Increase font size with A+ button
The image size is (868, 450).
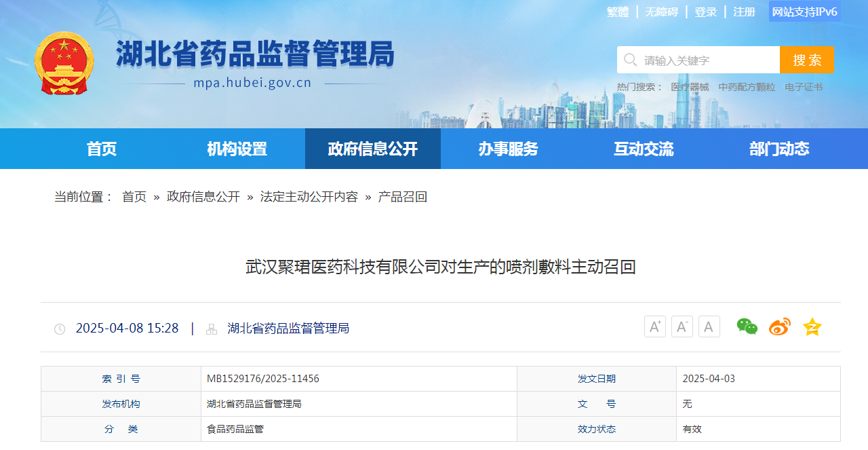click(x=654, y=327)
